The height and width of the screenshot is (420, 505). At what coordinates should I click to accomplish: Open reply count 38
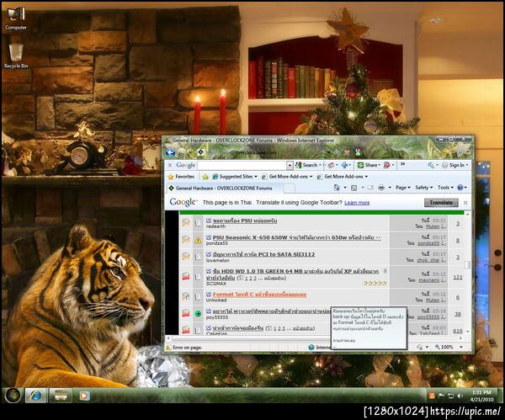[457, 314]
